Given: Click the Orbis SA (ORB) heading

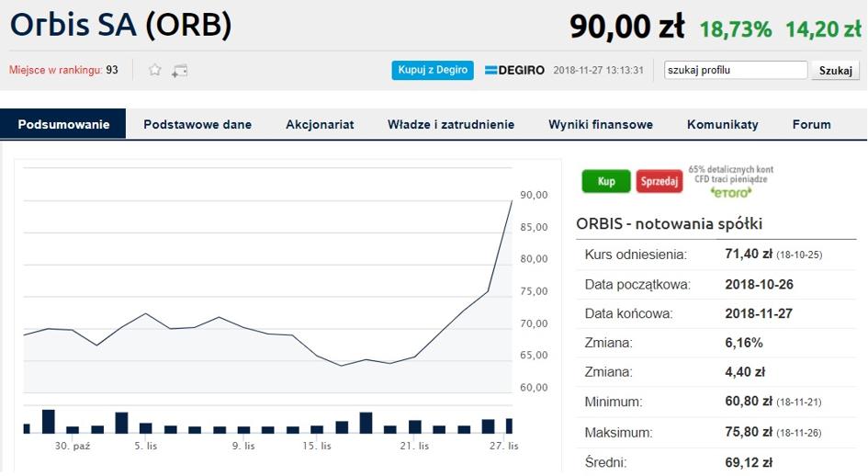Looking at the screenshot, I should tap(121, 26).
